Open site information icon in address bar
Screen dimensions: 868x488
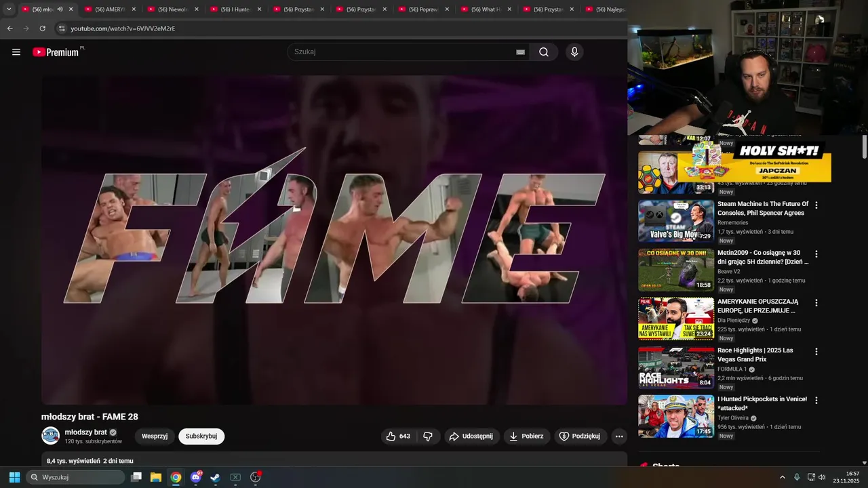click(62, 28)
